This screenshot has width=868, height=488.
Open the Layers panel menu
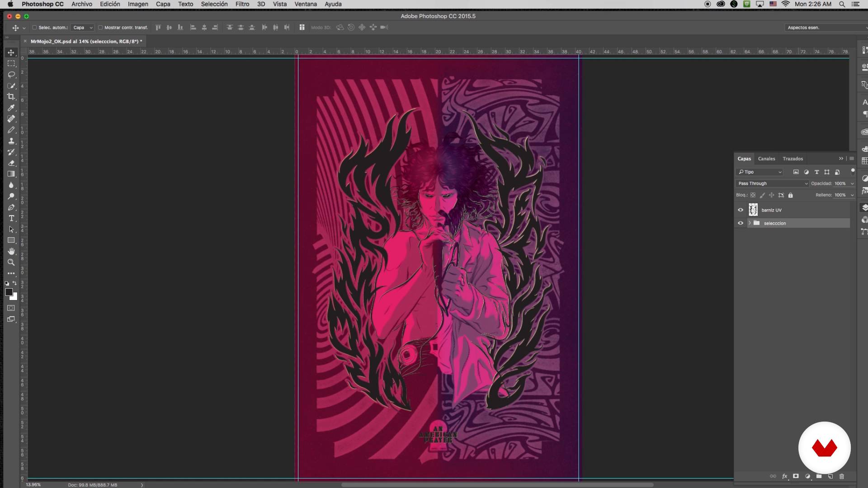coord(852,159)
